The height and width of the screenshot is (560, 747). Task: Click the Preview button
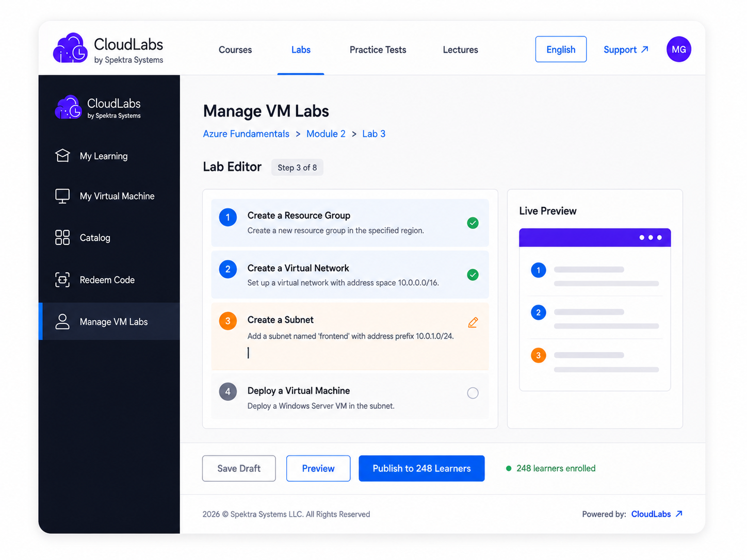point(318,468)
